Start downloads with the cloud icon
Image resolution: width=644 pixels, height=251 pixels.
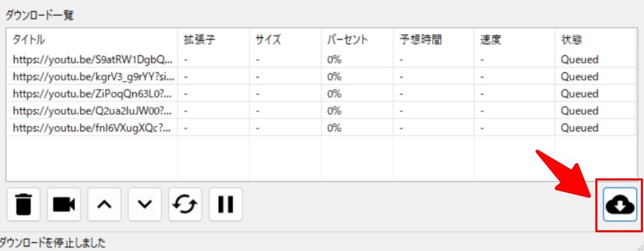click(620, 205)
